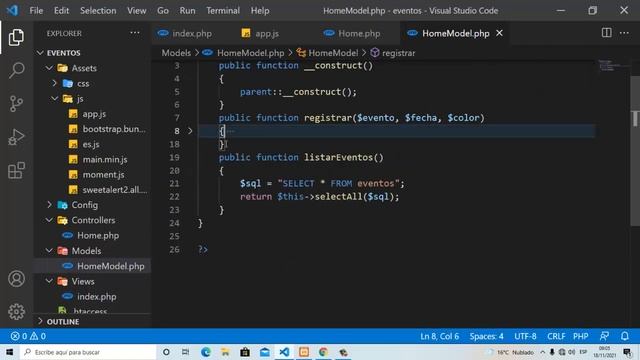Open Windows action center icon
The height and width of the screenshot is (360, 640).
click(x=627, y=352)
